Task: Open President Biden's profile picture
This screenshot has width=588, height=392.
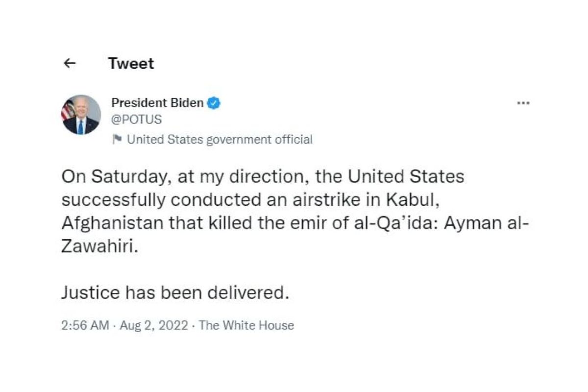Action: point(81,115)
